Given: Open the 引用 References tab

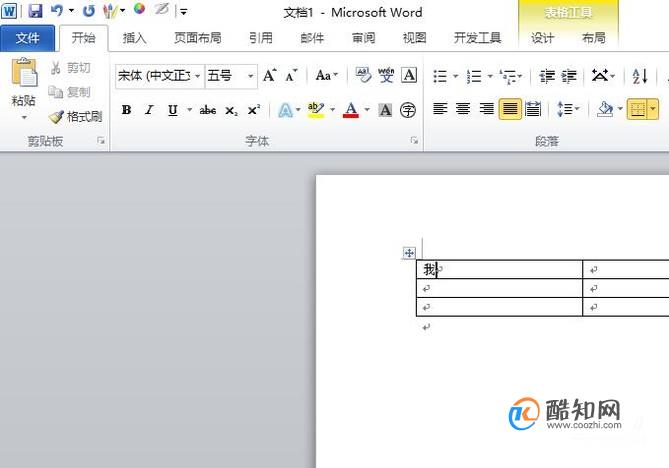Looking at the screenshot, I should pos(261,38).
